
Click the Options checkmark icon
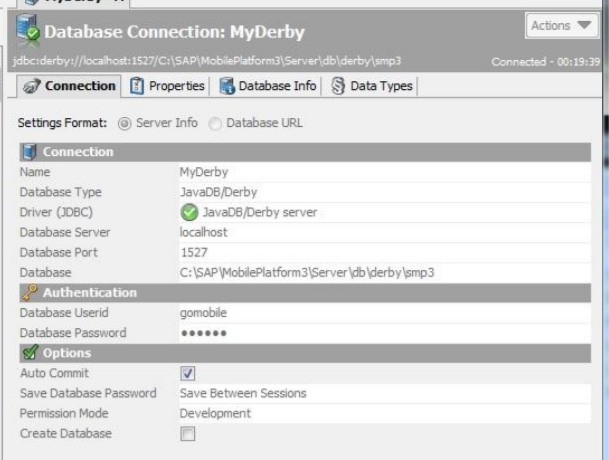coord(30,352)
